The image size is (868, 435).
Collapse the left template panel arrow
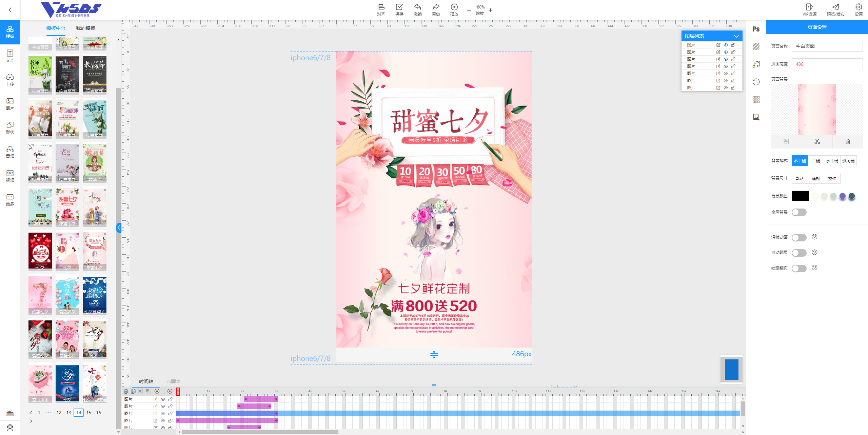coord(119,228)
